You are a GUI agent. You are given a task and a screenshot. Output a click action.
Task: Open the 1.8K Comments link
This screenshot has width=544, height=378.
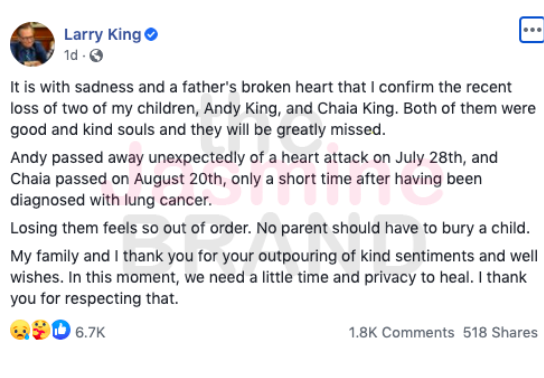pyautogui.click(x=401, y=332)
